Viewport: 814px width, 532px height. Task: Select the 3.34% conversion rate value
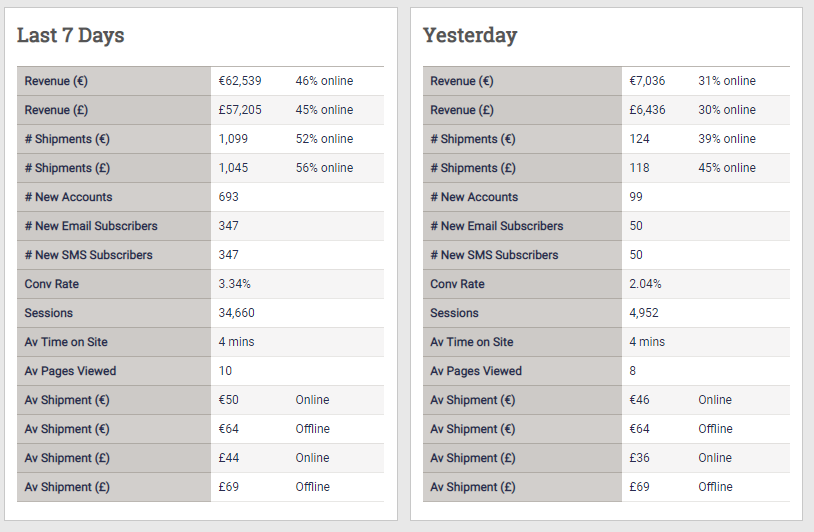tap(235, 284)
